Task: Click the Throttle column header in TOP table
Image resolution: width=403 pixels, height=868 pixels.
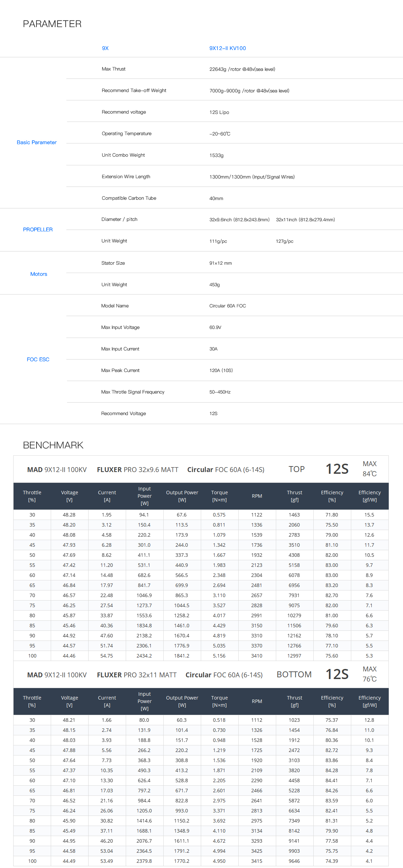Action: tap(32, 496)
